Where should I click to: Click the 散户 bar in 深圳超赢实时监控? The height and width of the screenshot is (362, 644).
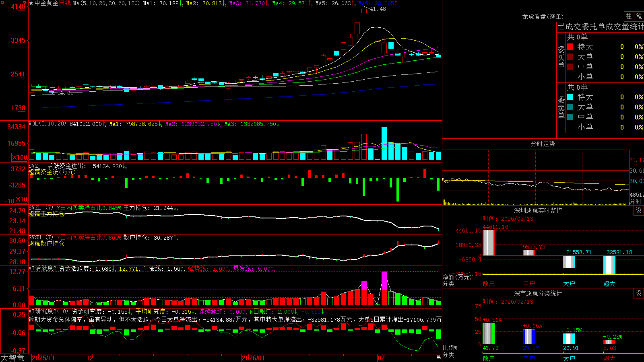tap(489, 243)
